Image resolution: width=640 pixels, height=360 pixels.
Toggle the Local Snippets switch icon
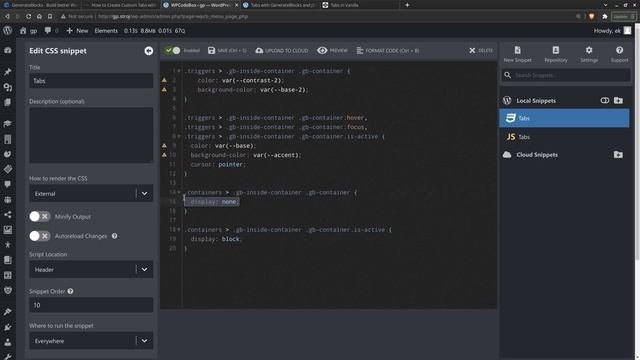pyautogui.click(x=604, y=100)
